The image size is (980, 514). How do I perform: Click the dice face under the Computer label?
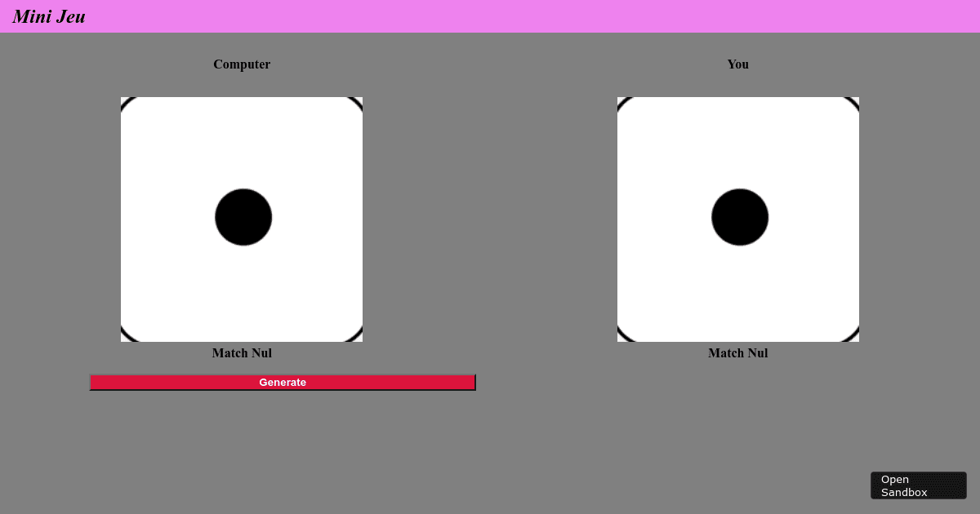242,219
